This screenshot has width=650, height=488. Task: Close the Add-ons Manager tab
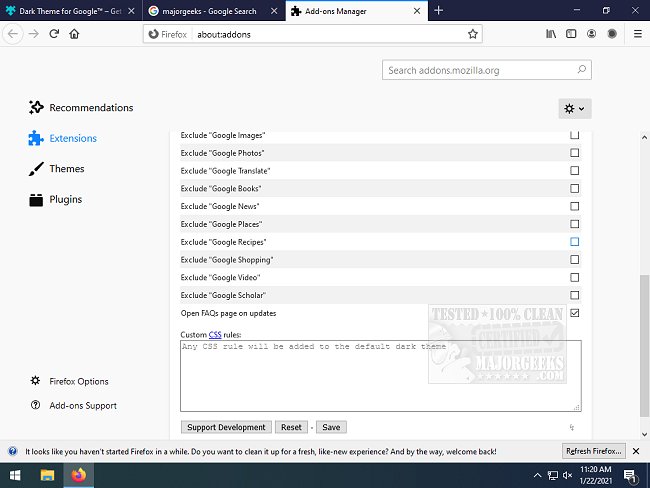417,11
